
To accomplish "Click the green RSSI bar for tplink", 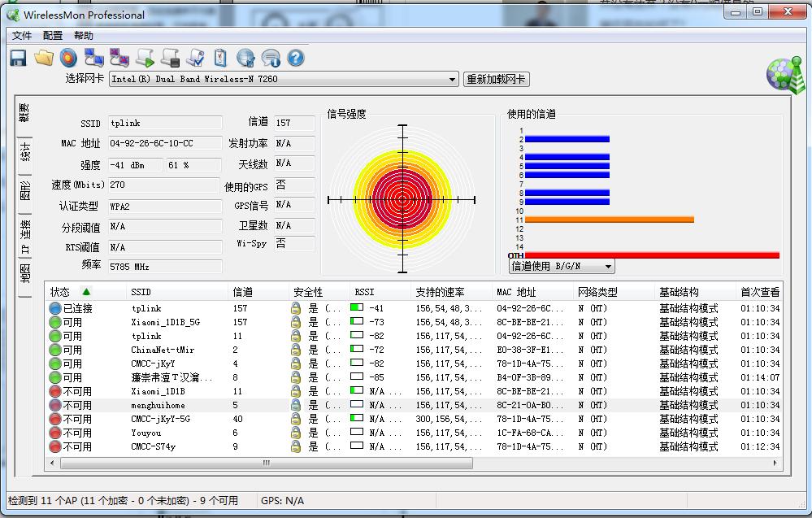I will 356,308.
